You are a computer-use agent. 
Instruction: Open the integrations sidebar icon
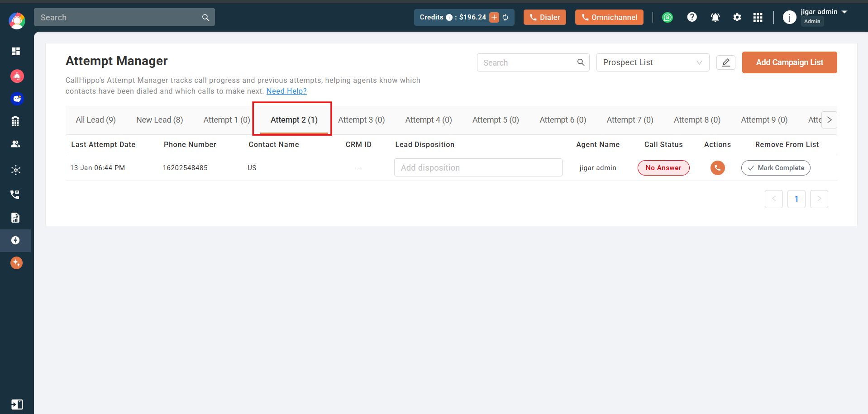(x=16, y=170)
